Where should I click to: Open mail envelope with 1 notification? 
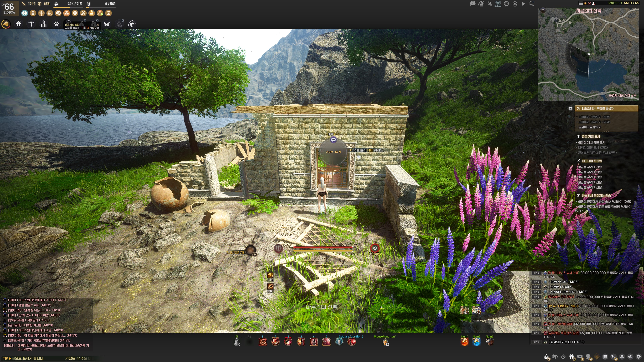click(580, 357)
